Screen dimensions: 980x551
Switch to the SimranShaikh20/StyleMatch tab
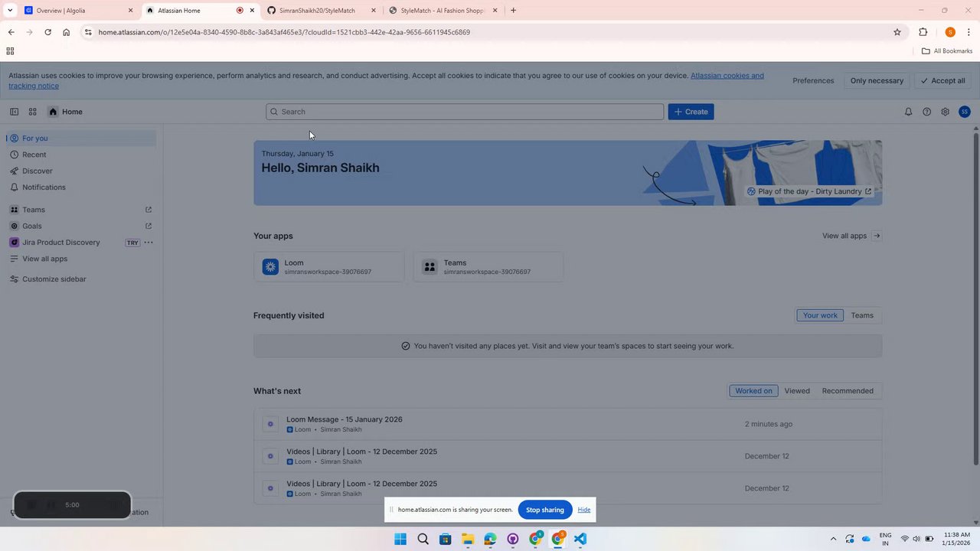(x=322, y=11)
